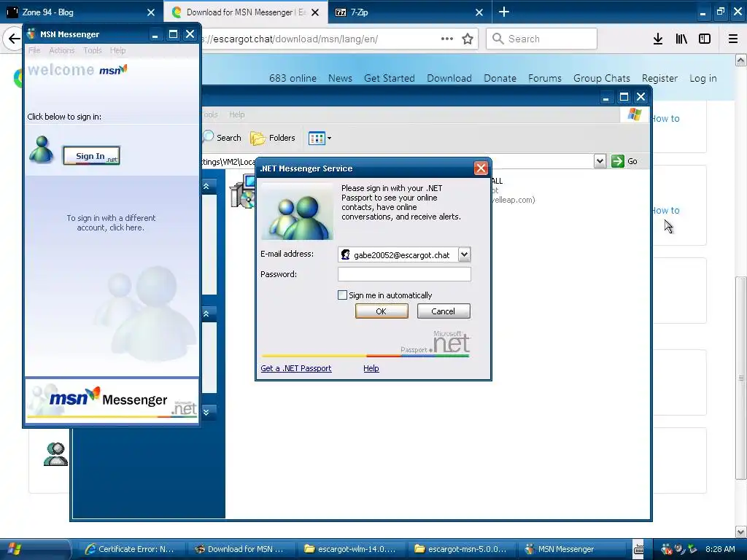Screen dimensions: 747x560
Task: Toggle the Explorer Folders toolbar button
Action: [273, 138]
